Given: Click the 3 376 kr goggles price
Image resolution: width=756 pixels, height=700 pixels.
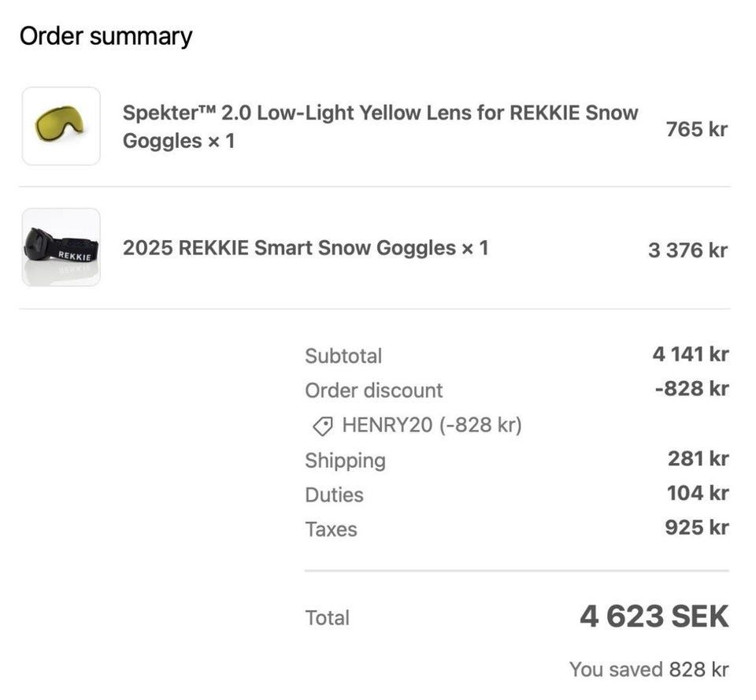Looking at the screenshot, I should 687,250.
